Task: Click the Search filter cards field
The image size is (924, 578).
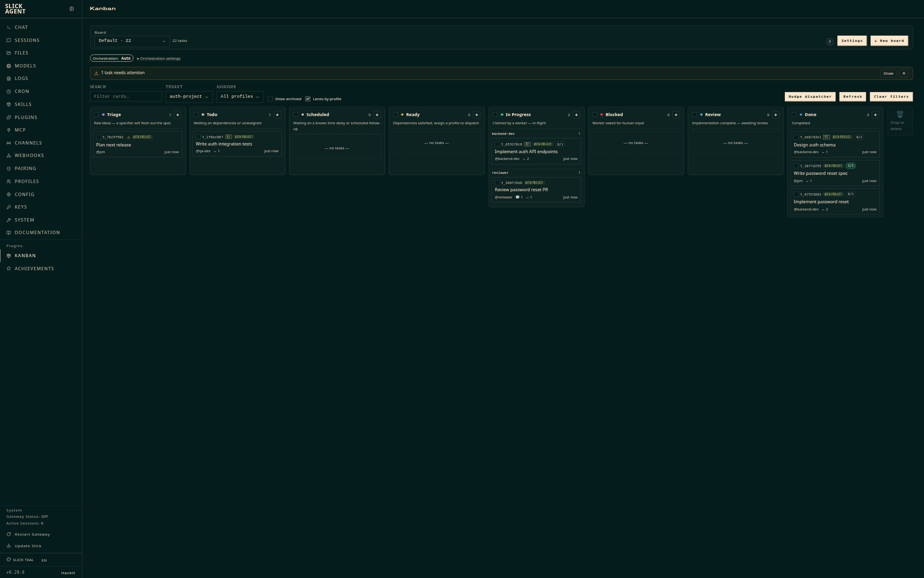Action: pyautogui.click(x=126, y=96)
